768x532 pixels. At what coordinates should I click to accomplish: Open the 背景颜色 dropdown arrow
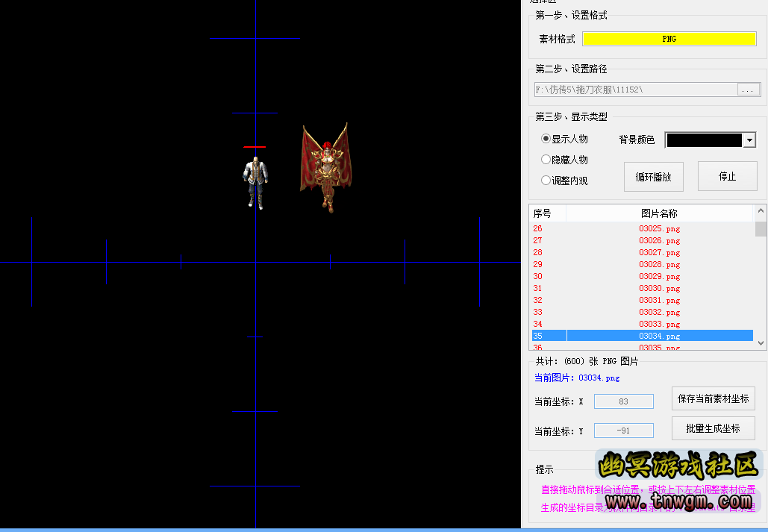[x=749, y=140]
